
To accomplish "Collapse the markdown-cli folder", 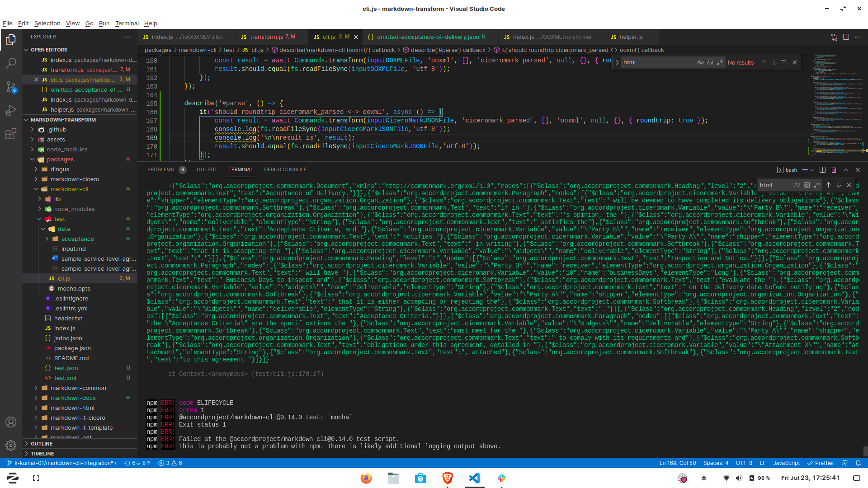I will coord(69,189).
